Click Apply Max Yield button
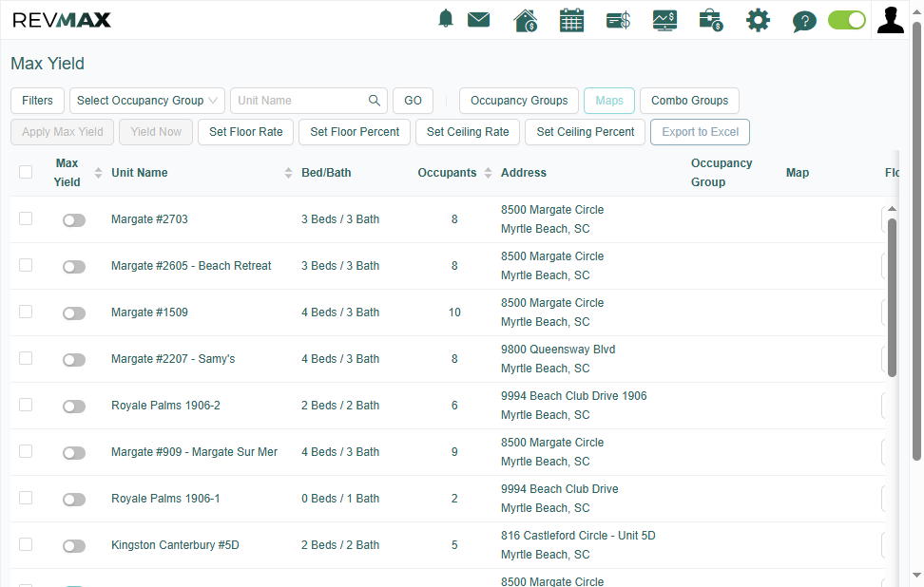Viewport: 924px width, 587px height. (x=63, y=132)
